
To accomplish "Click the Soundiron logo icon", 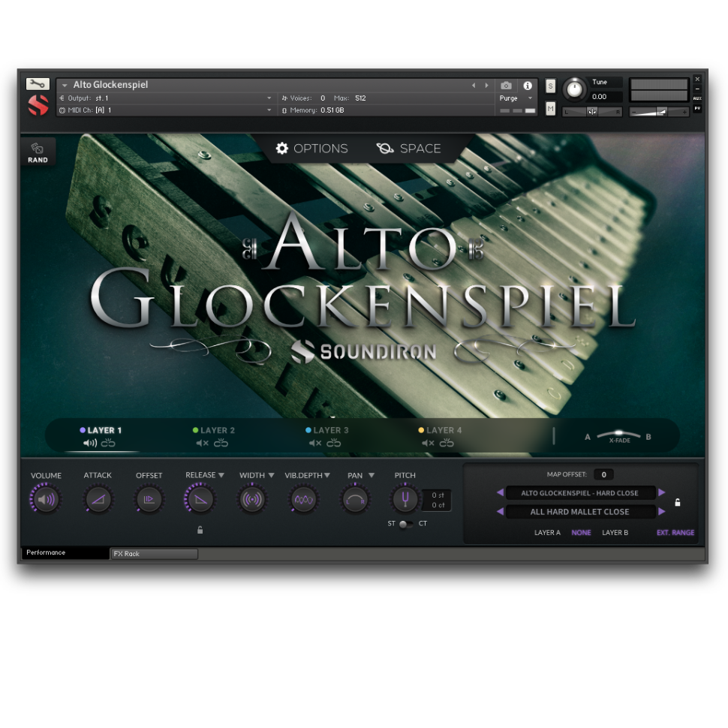I will point(38,104).
